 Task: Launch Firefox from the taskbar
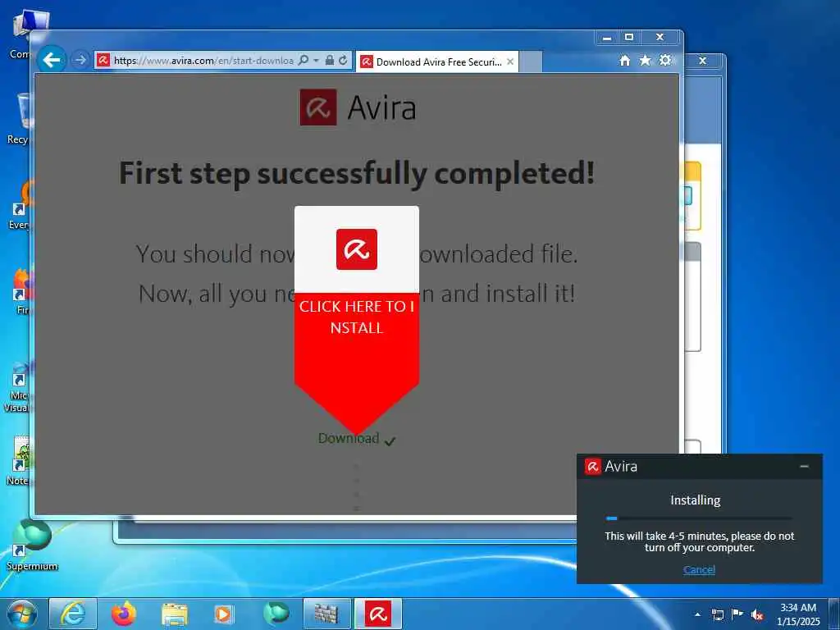(124, 614)
